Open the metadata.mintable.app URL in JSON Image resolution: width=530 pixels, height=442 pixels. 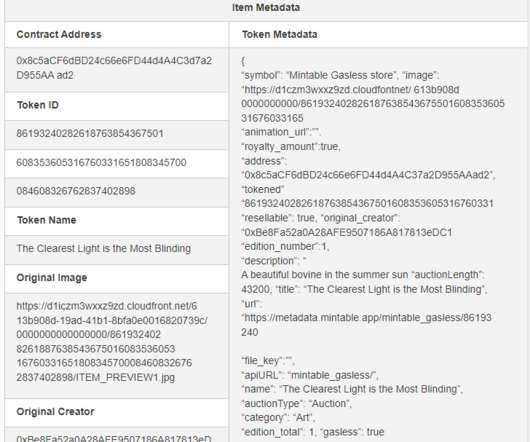(x=366, y=325)
